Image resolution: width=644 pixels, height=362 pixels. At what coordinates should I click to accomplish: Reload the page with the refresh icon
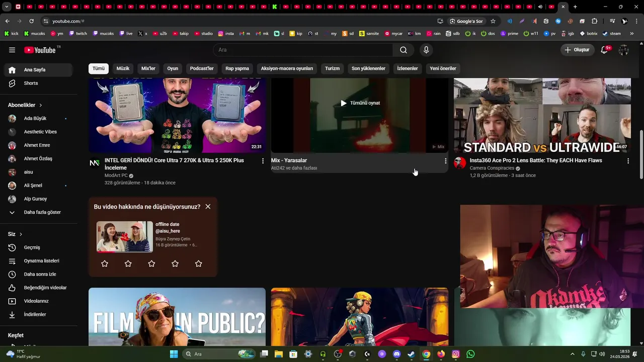(x=31, y=21)
